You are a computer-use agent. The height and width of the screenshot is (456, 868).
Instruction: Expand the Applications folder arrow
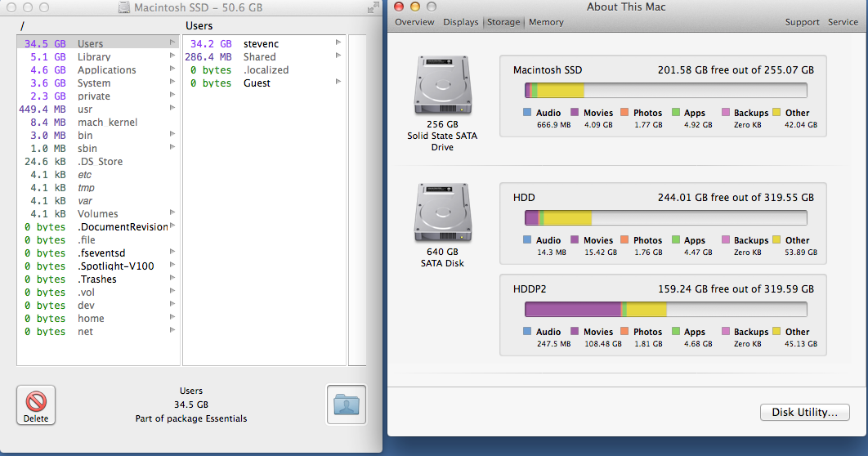coord(172,69)
